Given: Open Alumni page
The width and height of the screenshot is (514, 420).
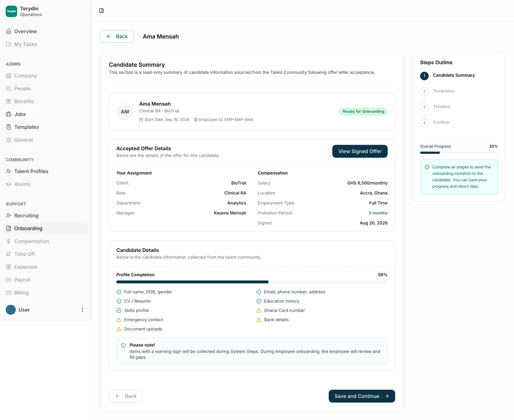Looking at the screenshot, I should pos(46,184).
